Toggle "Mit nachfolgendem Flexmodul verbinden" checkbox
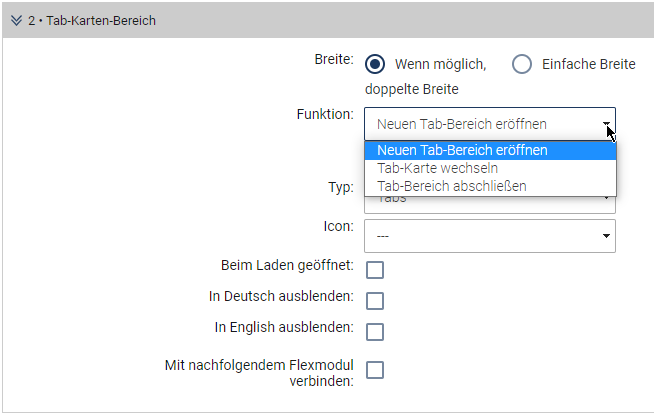654x415 pixels. pyautogui.click(x=375, y=370)
